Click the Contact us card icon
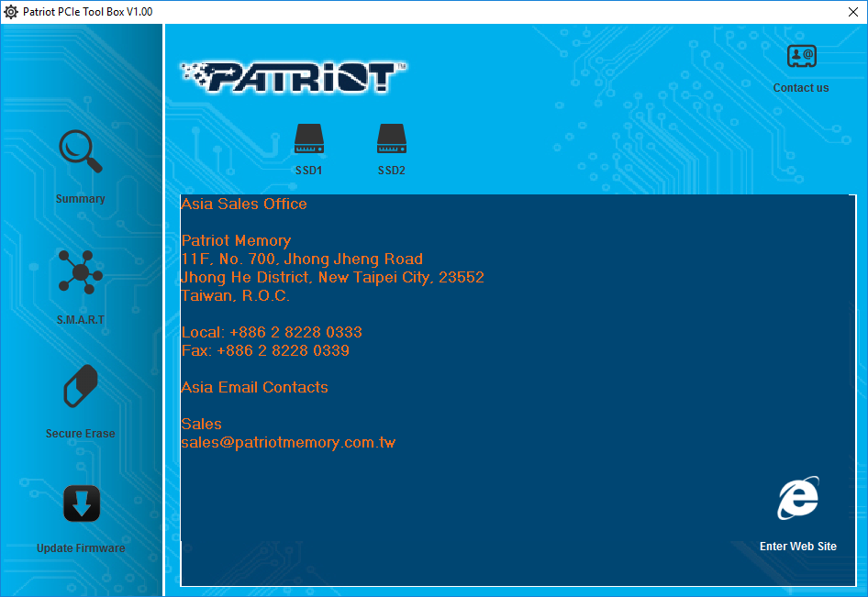 pyautogui.click(x=802, y=56)
